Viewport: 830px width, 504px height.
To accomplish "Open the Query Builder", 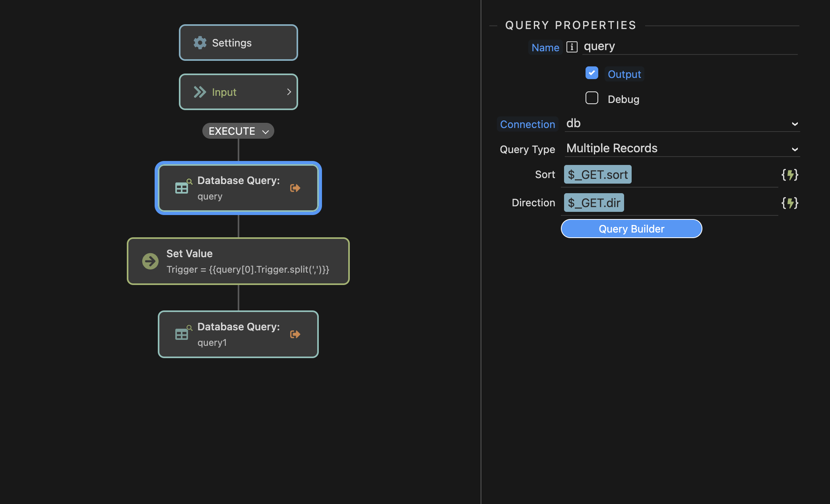I will pyautogui.click(x=631, y=229).
